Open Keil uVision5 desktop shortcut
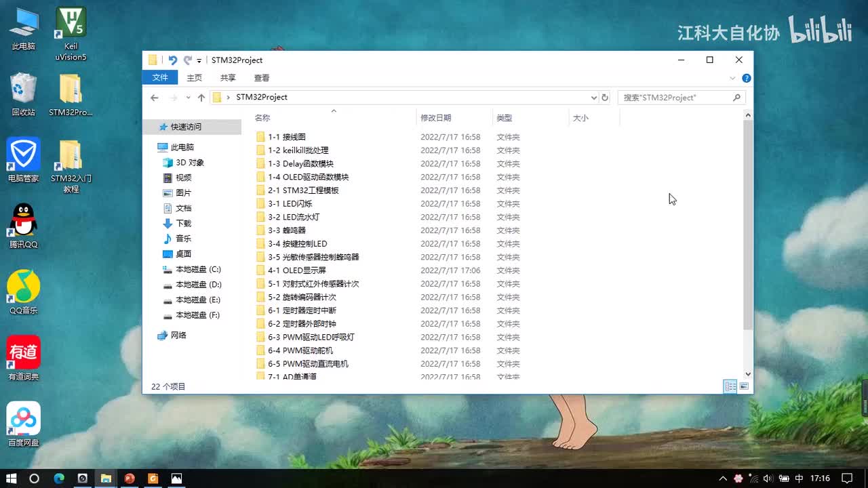 71,34
